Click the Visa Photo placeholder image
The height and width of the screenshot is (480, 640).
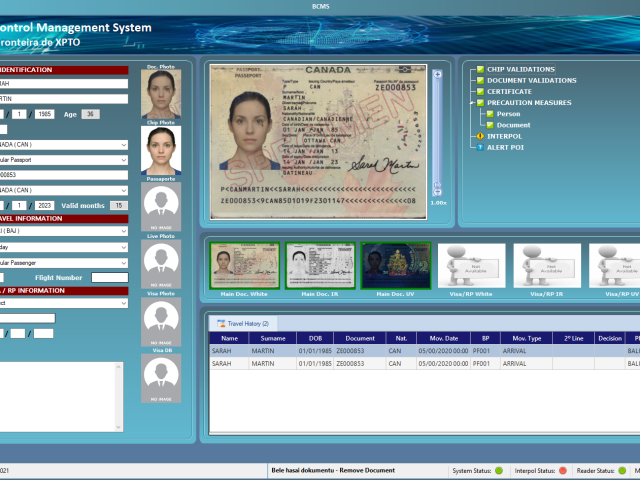[x=161, y=322]
